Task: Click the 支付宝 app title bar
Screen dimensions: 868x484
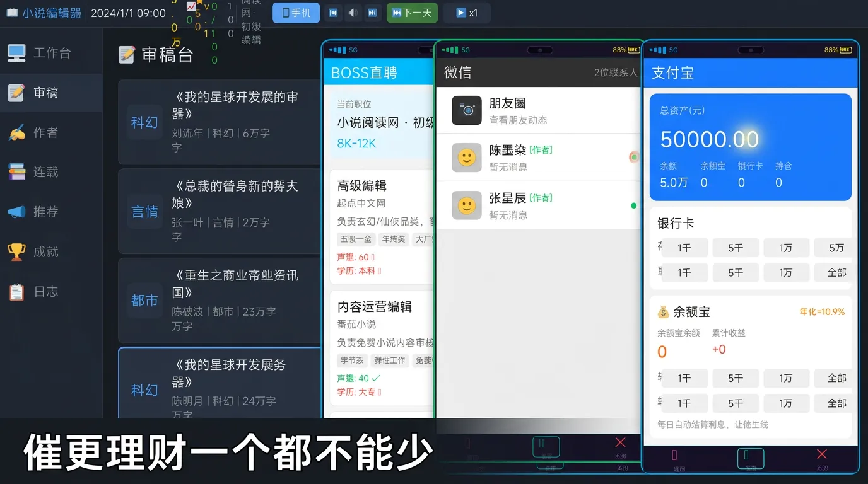Action: pos(751,72)
